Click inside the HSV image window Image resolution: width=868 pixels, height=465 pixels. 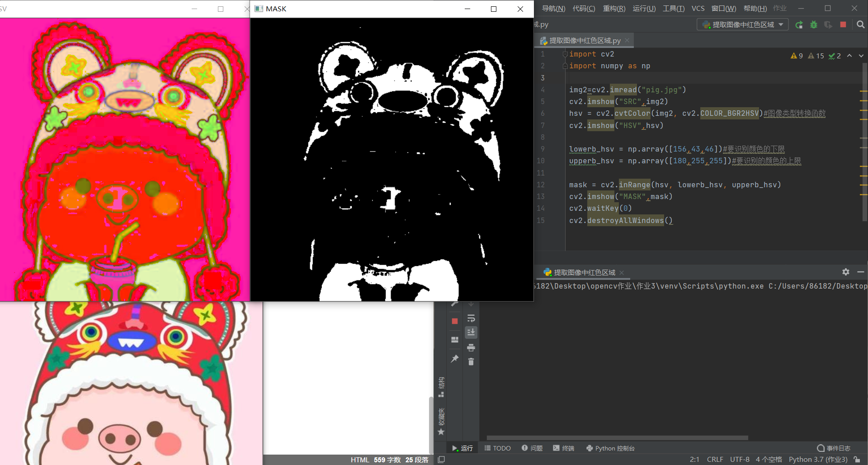125,159
